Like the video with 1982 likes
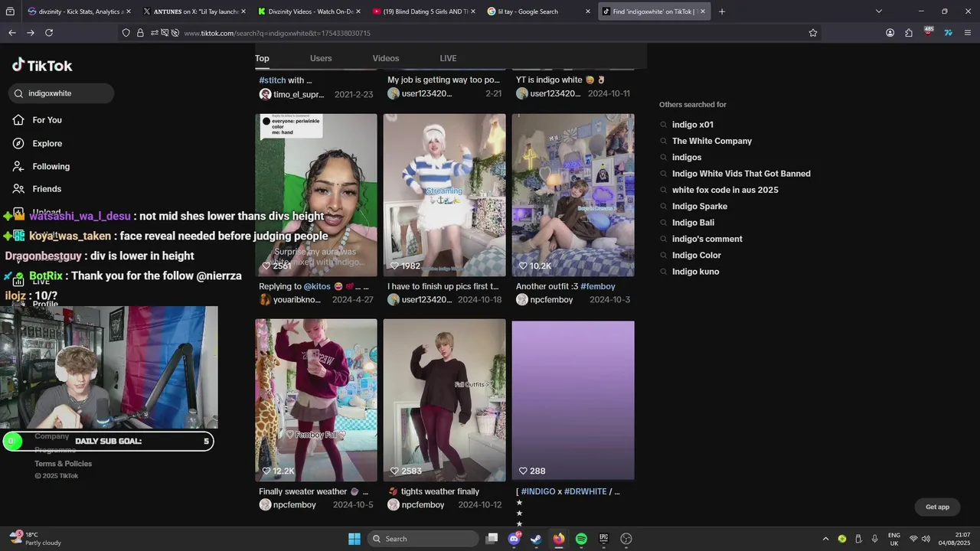980x551 pixels. (x=395, y=266)
